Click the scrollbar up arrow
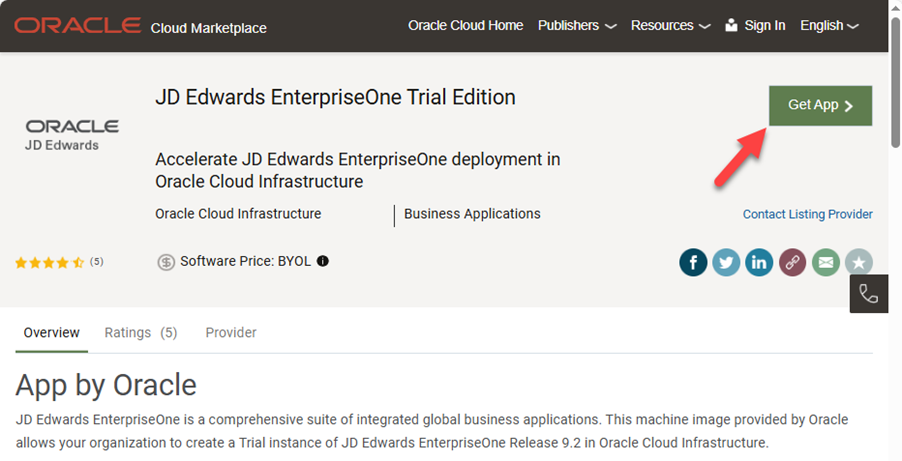Screen dimensions: 902x461 tap(895, 7)
